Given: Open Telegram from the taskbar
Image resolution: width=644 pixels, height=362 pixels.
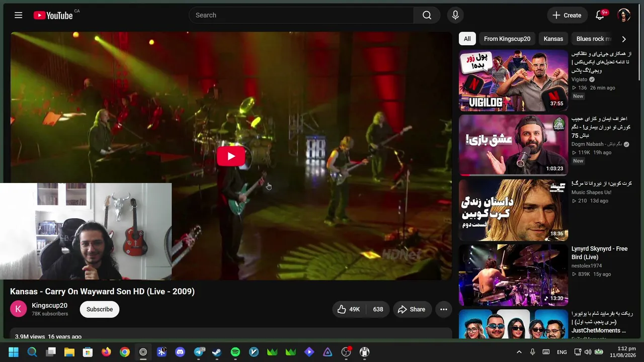Looking at the screenshot, I should coord(199,352).
